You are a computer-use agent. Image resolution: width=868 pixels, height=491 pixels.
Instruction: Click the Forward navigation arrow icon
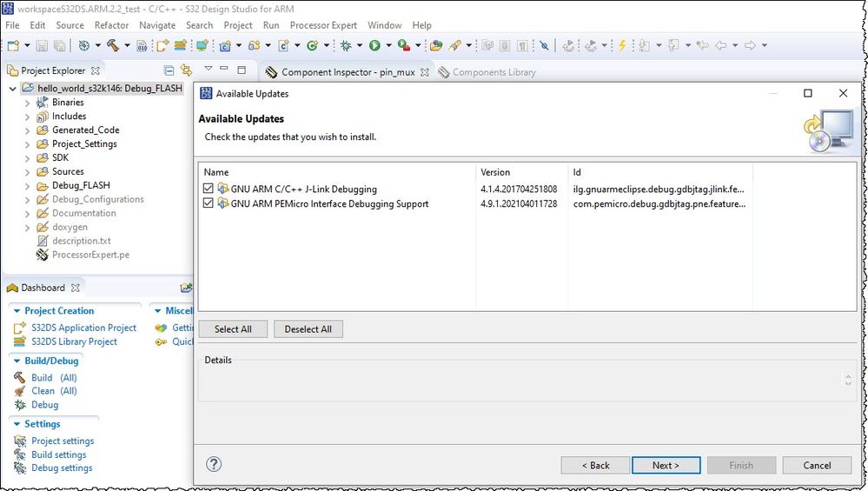(x=750, y=45)
